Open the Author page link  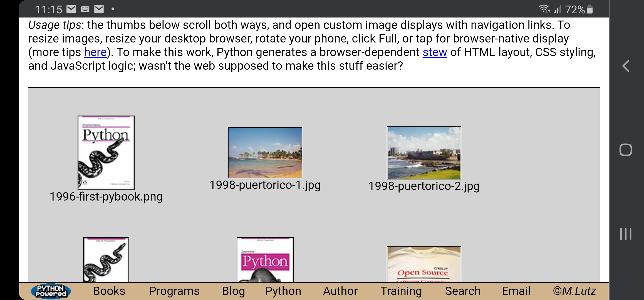(x=340, y=291)
